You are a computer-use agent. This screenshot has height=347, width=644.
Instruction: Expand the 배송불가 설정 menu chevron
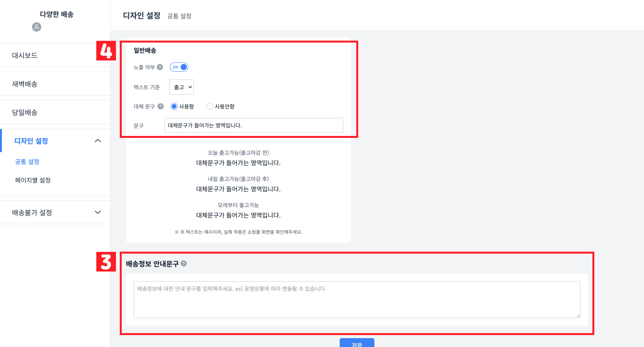point(98,212)
